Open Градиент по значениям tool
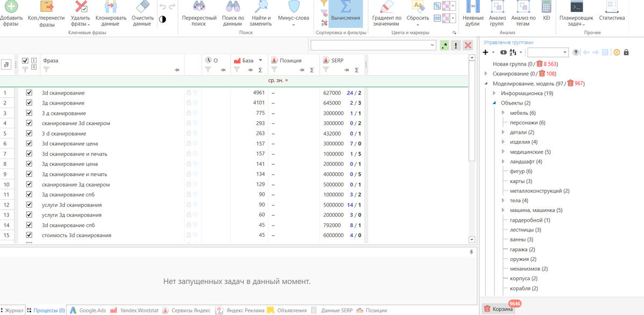The height and width of the screenshot is (315, 644). 386,13
